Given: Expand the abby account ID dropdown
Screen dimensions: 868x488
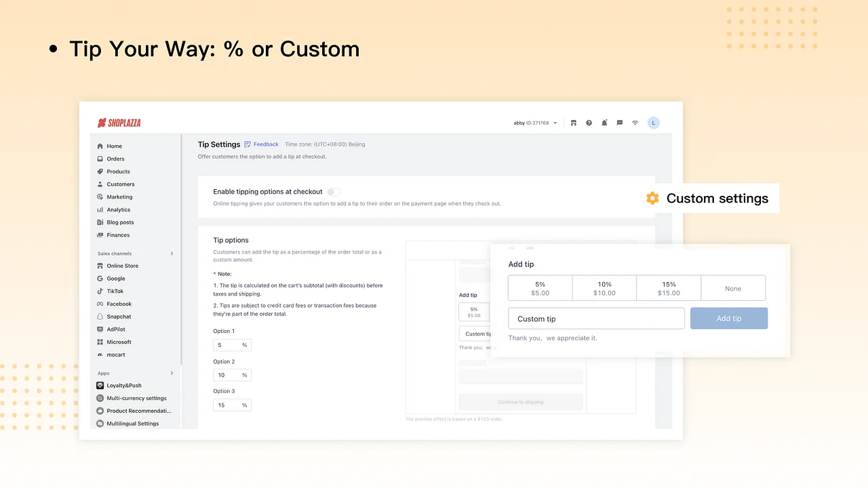Looking at the screenshot, I should [535, 123].
